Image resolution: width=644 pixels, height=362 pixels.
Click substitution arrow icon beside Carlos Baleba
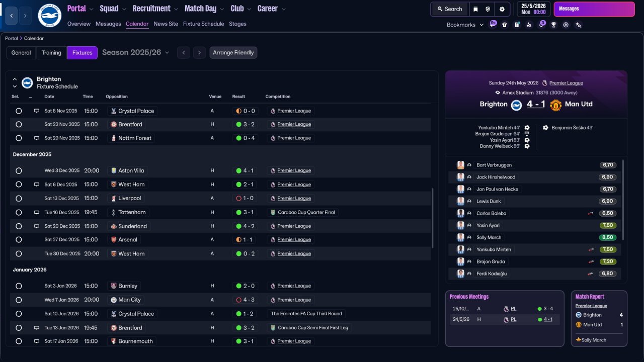[x=591, y=213]
